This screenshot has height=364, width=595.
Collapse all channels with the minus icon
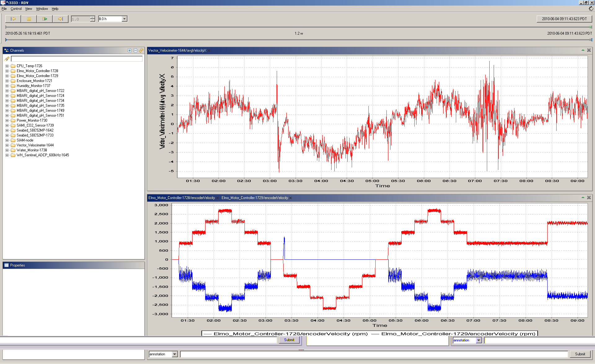click(x=135, y=50)
